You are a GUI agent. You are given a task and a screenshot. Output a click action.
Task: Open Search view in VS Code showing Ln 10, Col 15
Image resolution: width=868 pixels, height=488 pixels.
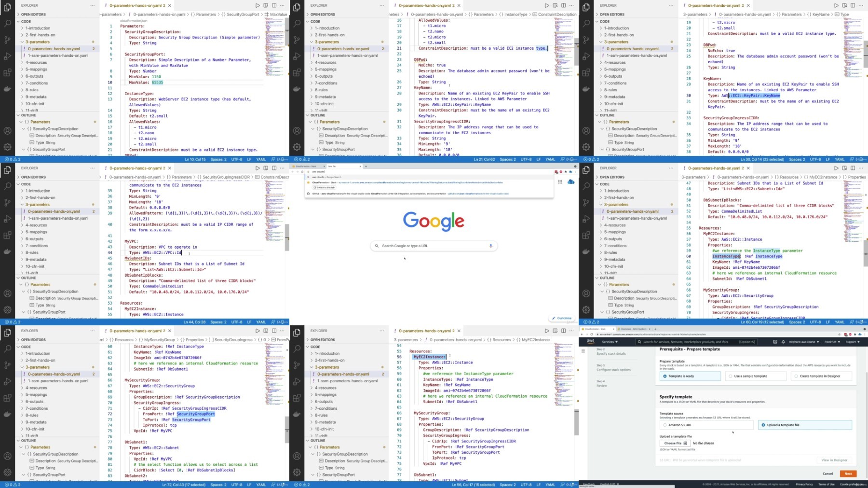tap(7, 23)
